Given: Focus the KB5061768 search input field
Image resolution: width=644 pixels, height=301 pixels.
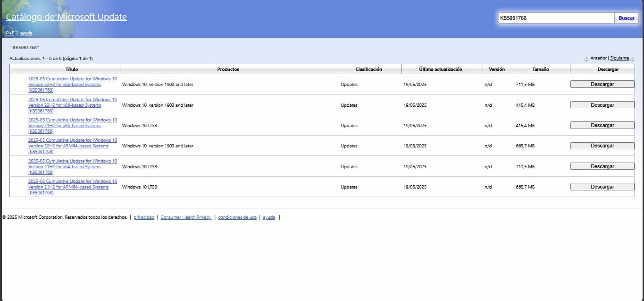Looking at the screenshot, I should (x=556, y=18).
